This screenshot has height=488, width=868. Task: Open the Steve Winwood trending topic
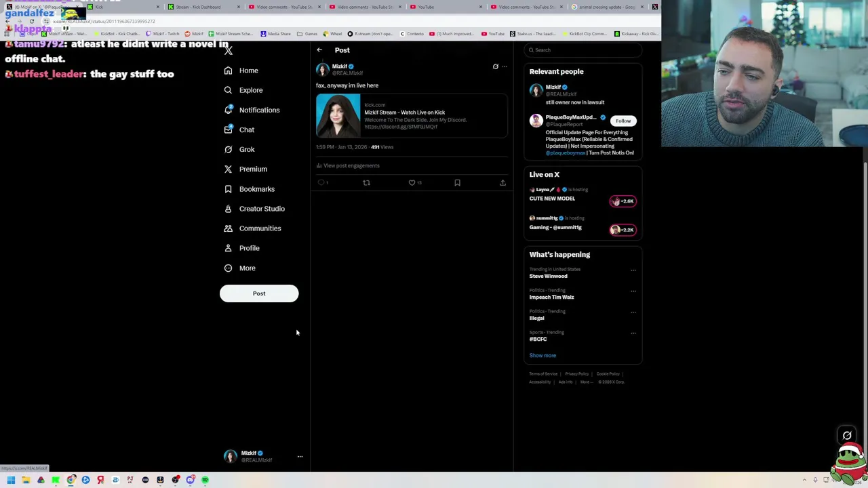[x=548, y=276]
